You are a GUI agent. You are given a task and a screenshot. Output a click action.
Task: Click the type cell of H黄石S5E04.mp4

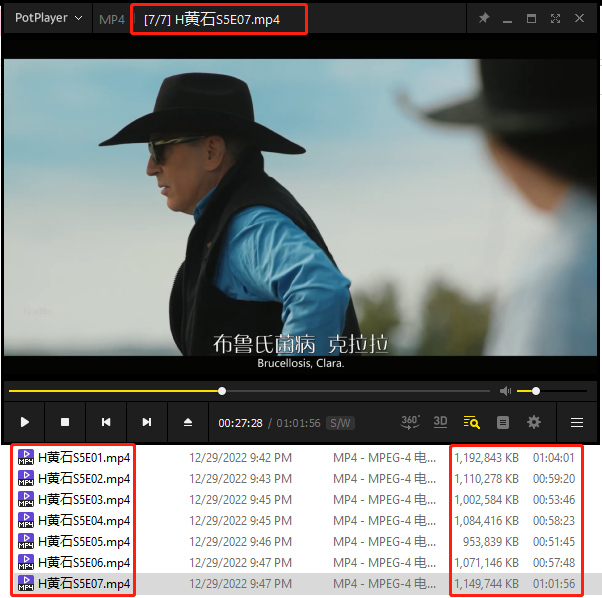(384, 520)
